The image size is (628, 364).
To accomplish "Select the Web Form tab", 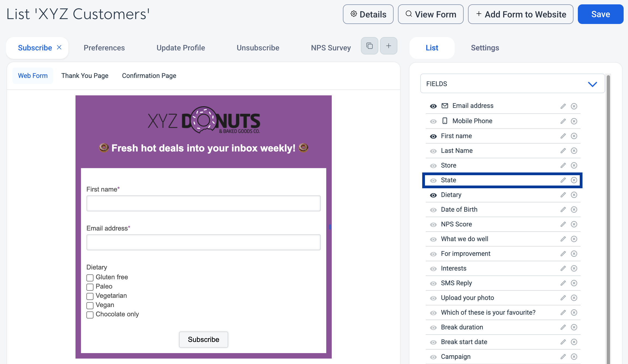I will 33,75.
